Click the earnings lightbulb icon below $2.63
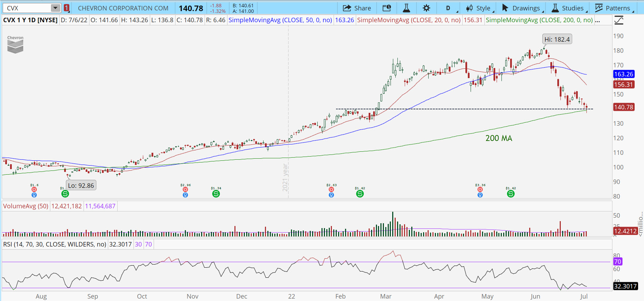Image resolution: width=644 pixels, height=301 pixels. point(331,195)
